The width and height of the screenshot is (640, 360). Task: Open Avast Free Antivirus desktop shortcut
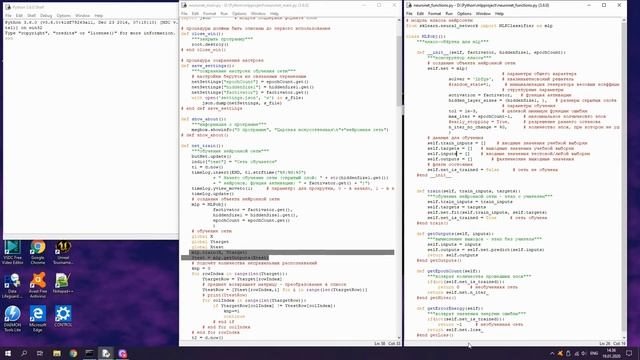(x=38, y=286)
